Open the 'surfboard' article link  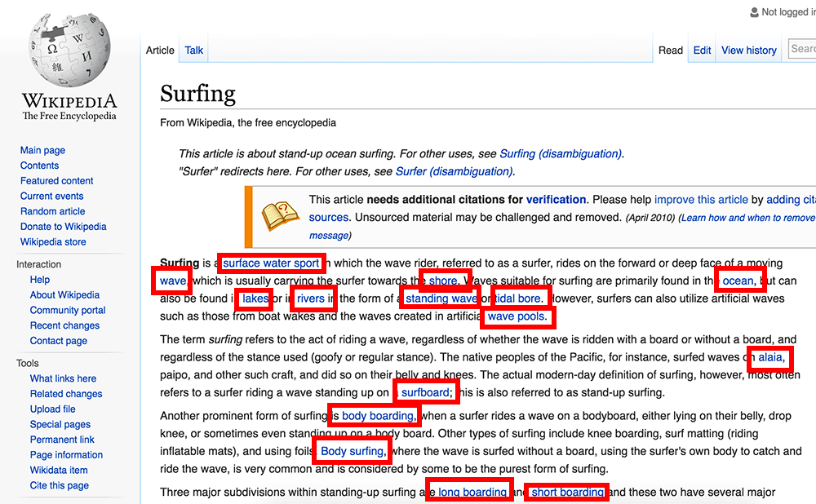[x=426, y=393]
